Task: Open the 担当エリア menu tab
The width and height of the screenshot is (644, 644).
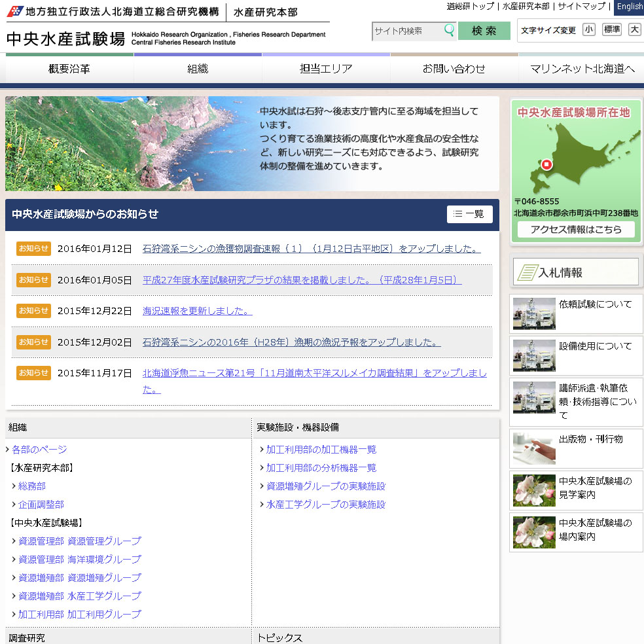Action: (x=326, y=69)
